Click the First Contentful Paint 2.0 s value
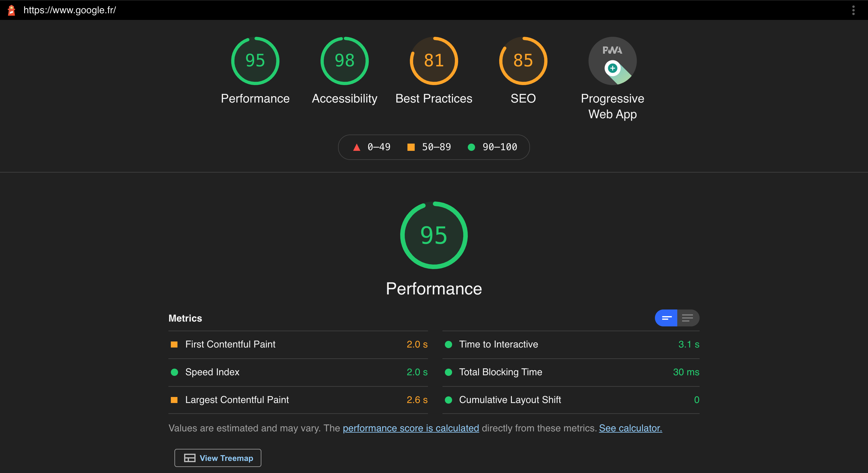 (417, 344)
